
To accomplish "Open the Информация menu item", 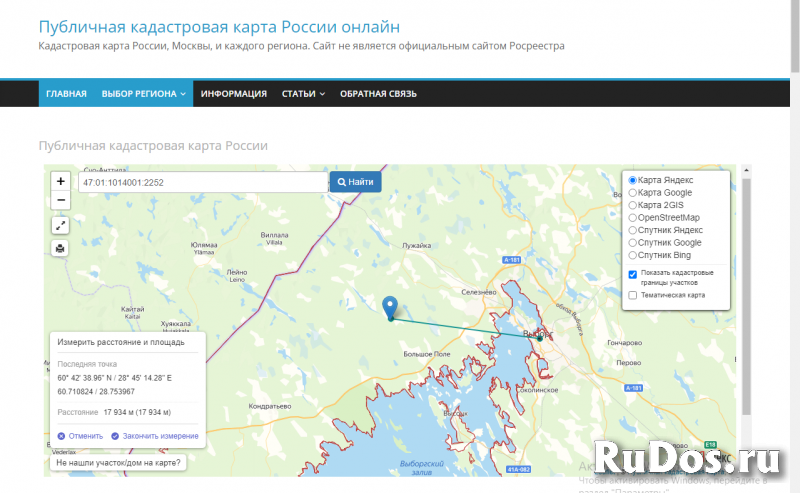I will (234, 94).
